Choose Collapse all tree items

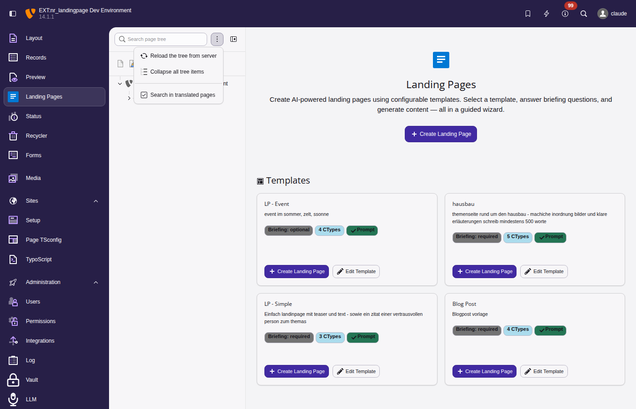pyautogui.click(x=176, y=72)
